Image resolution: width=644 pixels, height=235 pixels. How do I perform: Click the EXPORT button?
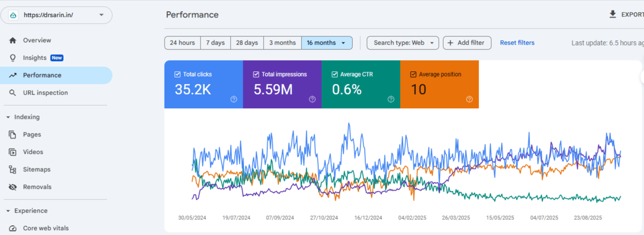(627, 15)
